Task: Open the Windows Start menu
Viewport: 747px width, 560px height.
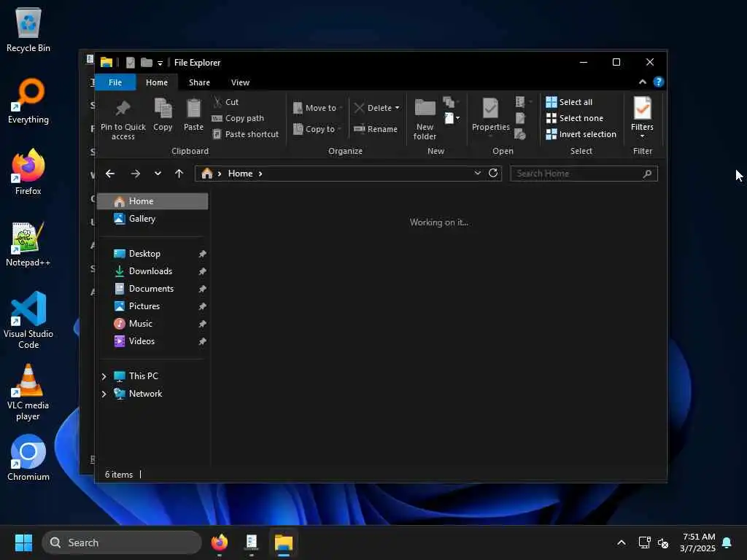Action: pos(23,542)
